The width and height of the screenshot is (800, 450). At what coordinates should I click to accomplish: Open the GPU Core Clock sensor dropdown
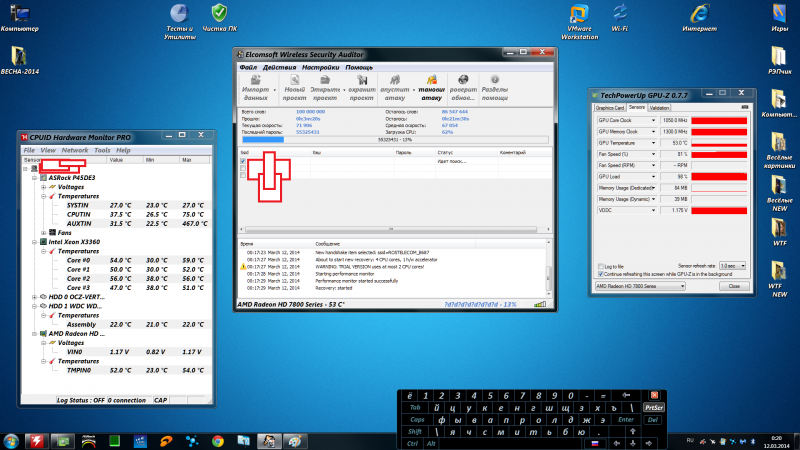click(653, 120)
